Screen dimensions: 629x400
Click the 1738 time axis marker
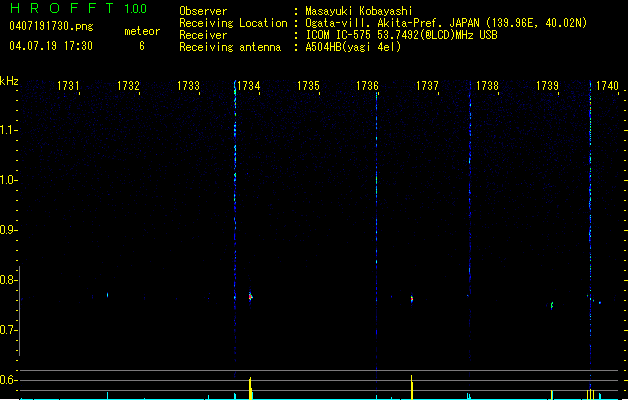[x=487, y=86]
